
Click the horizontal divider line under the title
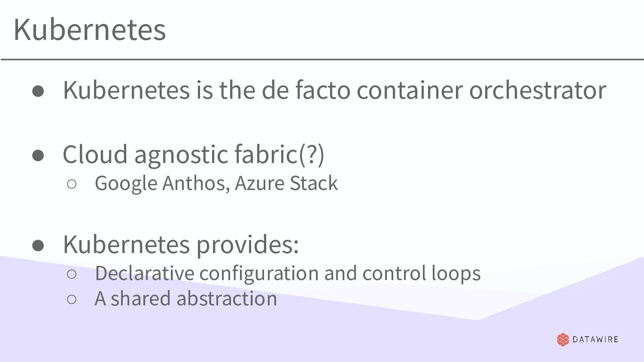322,59
